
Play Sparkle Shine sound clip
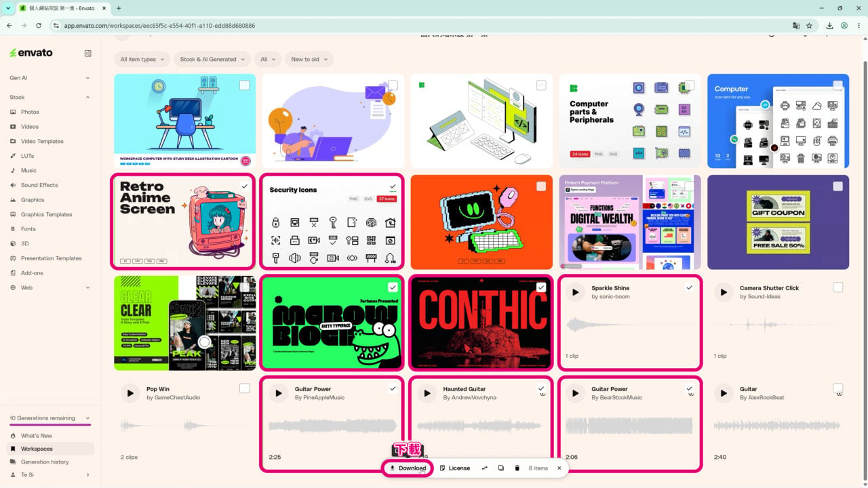point(575,292)
